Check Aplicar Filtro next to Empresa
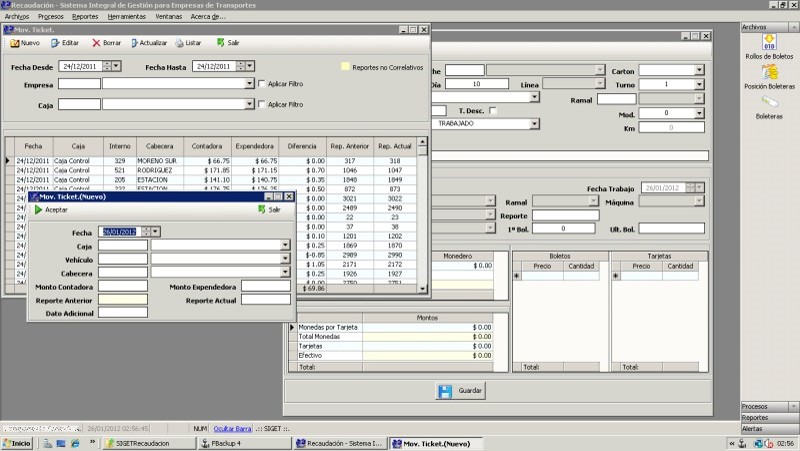800x451 pixels. (262, 84)
